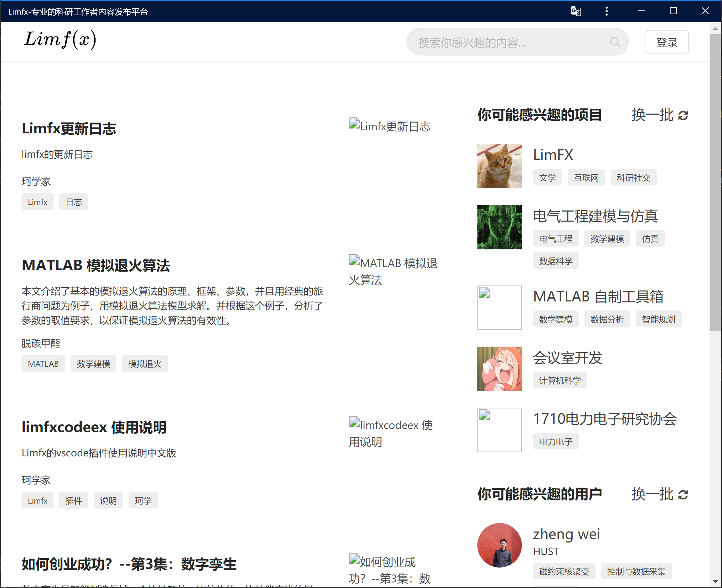
Task: Open the Limfx更新日志 article title
Action: pos(69,129)
